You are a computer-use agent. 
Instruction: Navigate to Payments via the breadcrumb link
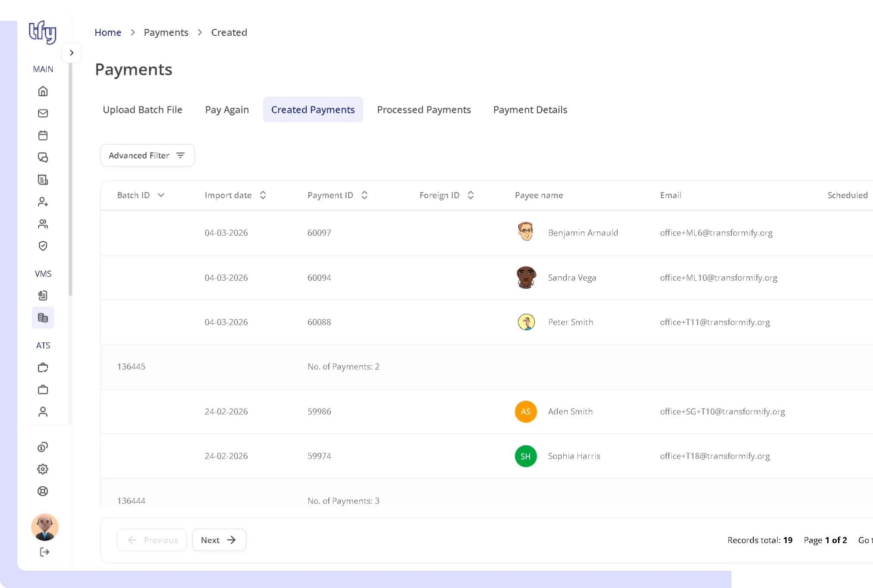(x=166, y=32)
